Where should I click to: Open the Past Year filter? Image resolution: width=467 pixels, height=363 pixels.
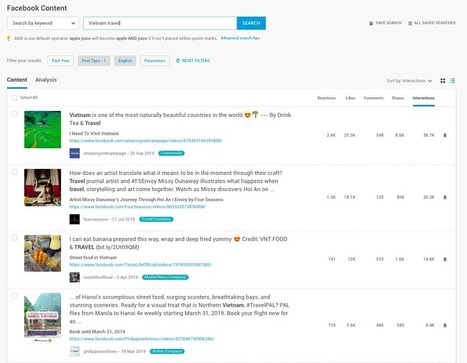[x=60, y=61]
